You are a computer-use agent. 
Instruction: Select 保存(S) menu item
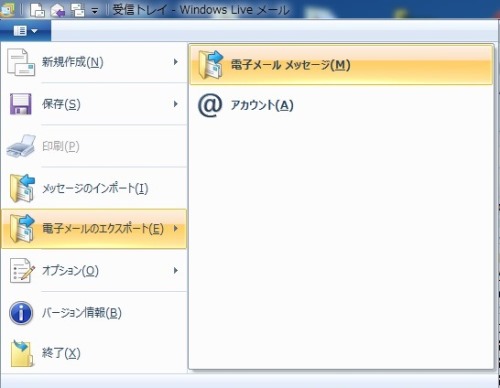[x=94, y=104]
